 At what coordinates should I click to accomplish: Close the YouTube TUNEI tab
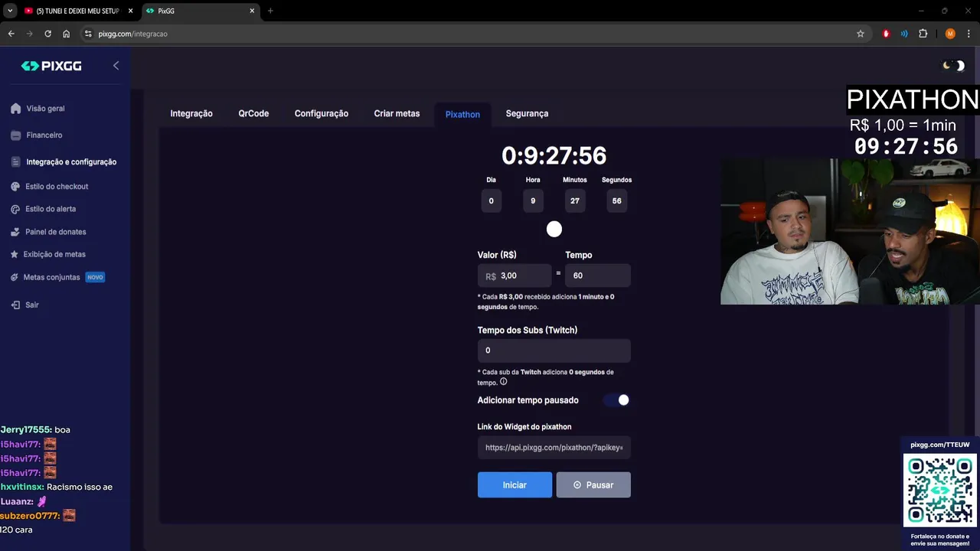(130, 11)
